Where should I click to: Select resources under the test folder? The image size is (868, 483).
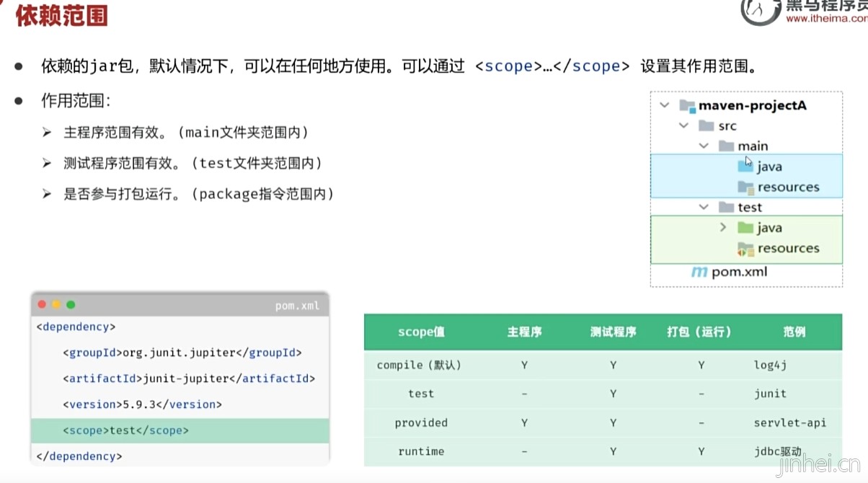click(788, 249)
